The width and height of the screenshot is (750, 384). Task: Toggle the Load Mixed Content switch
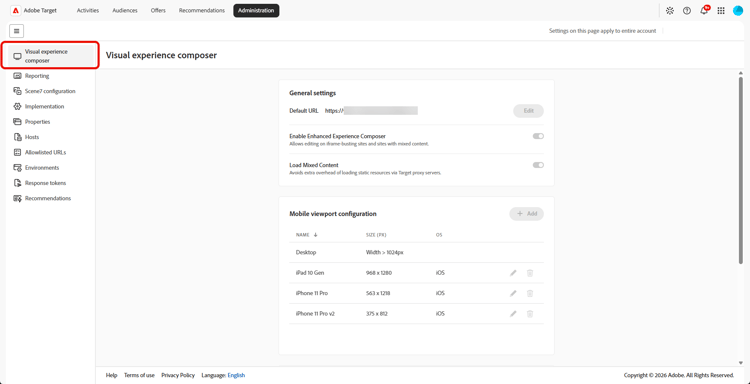click(x=538, y=165)
